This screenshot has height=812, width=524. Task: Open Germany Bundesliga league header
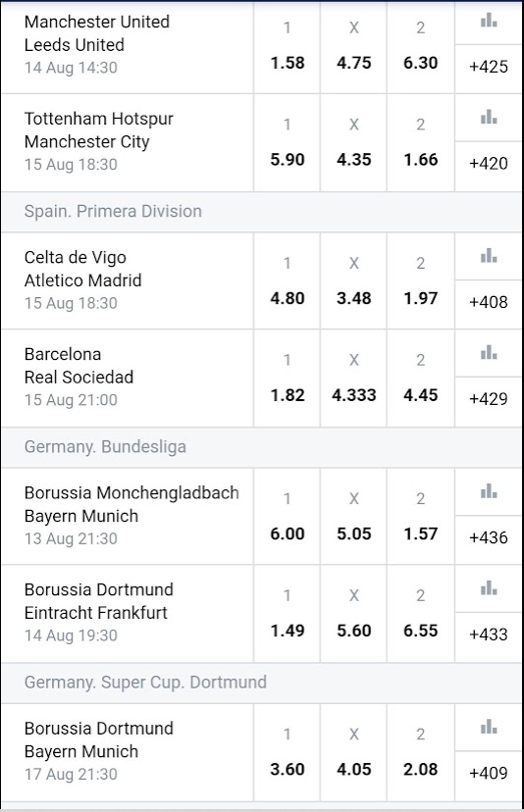pos(261,447)
